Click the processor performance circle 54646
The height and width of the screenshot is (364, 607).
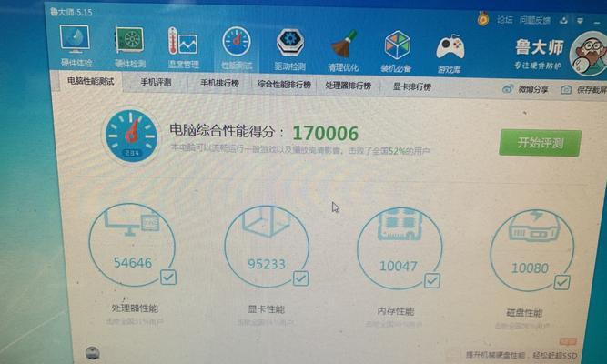click(x=132, y=245)
